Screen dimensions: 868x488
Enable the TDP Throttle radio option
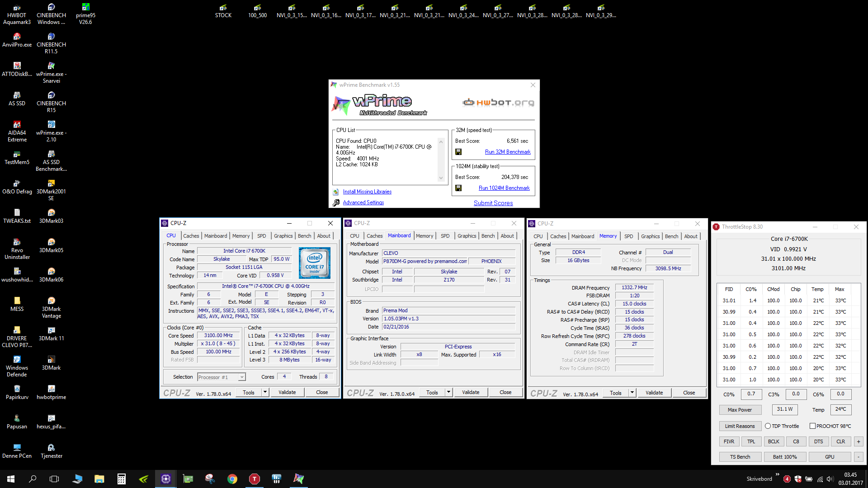(768, 426)
